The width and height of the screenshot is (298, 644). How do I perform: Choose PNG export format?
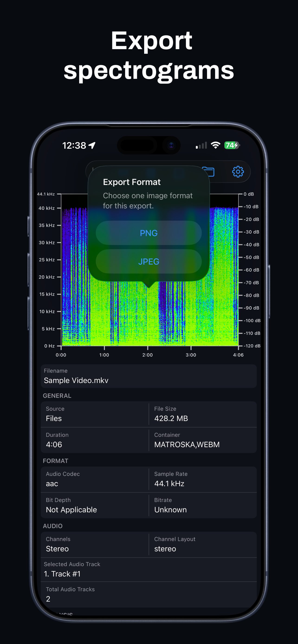click(x=149, y=233)
